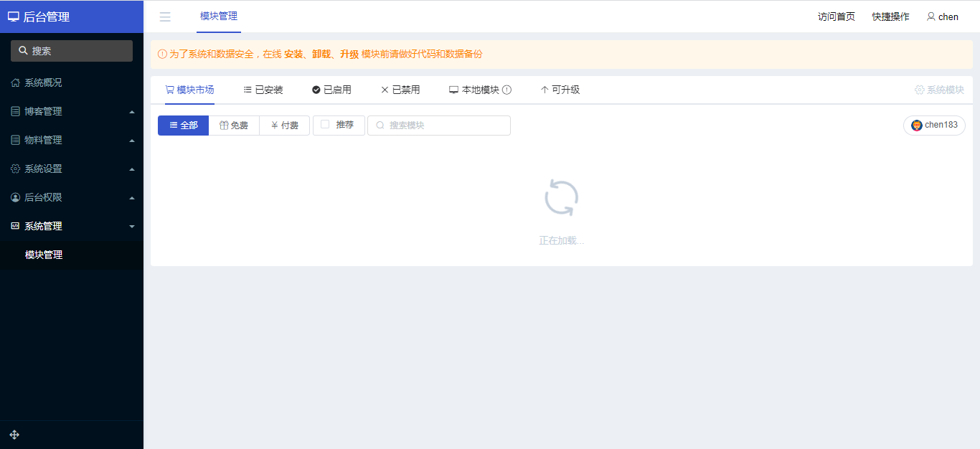
Task: Click the lion avatar beside chen183
Action: click(x=916, y=126)
